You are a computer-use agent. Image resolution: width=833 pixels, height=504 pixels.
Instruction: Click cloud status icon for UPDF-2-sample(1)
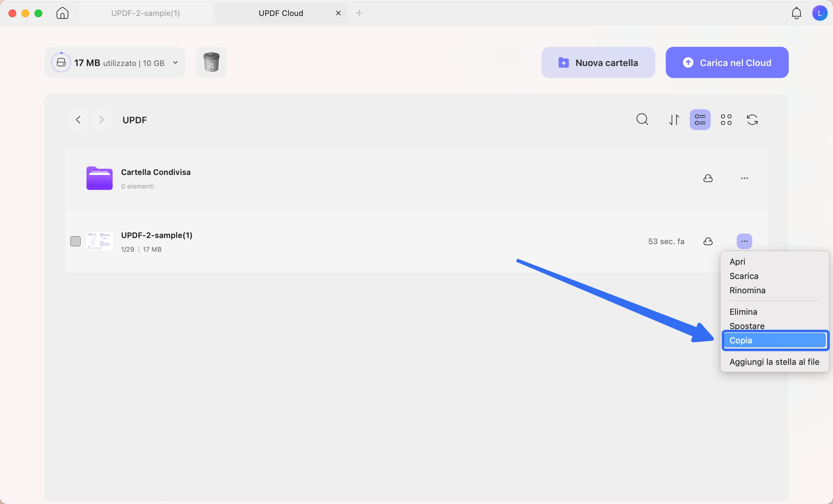(x=708, y=242)
